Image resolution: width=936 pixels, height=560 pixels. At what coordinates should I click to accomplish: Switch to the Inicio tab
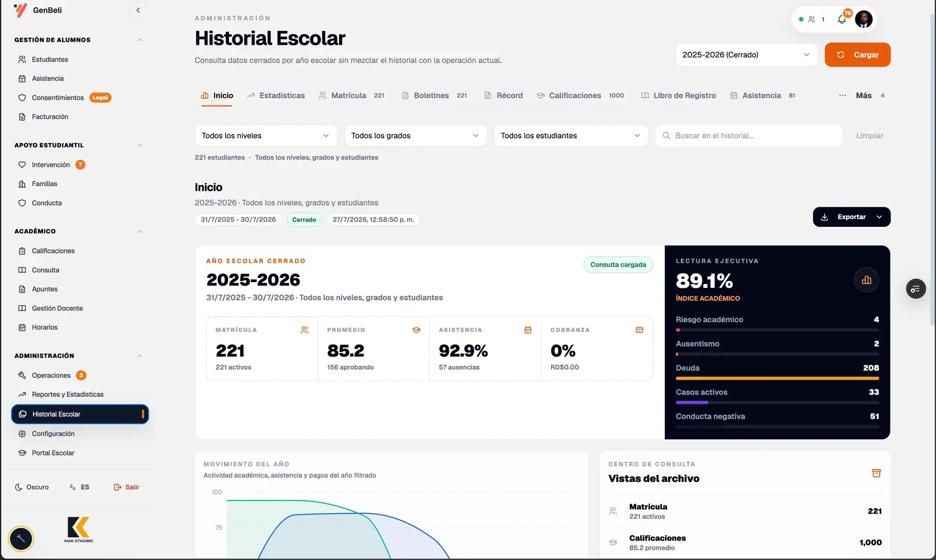coord(217,96)
